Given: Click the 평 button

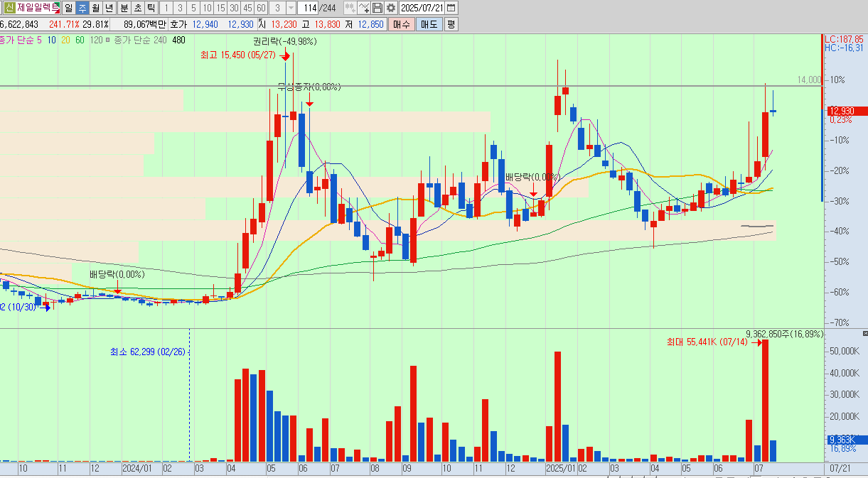Looking at the screenshot, I should [x=451, y=24].
